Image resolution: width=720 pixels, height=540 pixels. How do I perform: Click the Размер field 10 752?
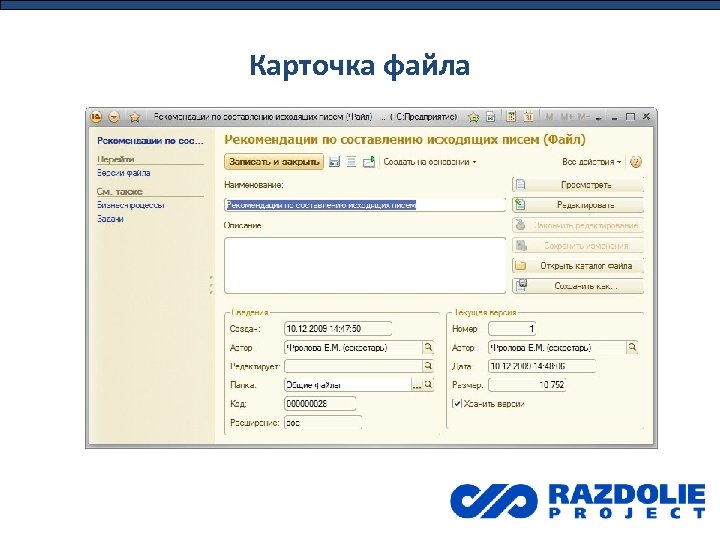click(x=527, y=385)
